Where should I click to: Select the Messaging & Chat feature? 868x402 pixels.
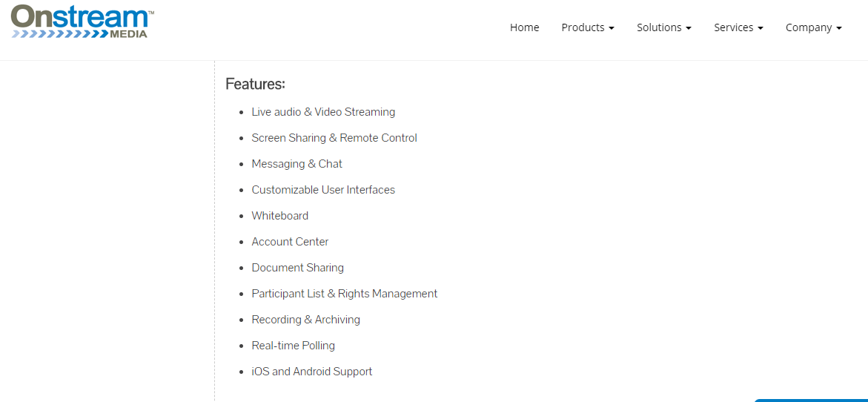[x=296, y=164]
